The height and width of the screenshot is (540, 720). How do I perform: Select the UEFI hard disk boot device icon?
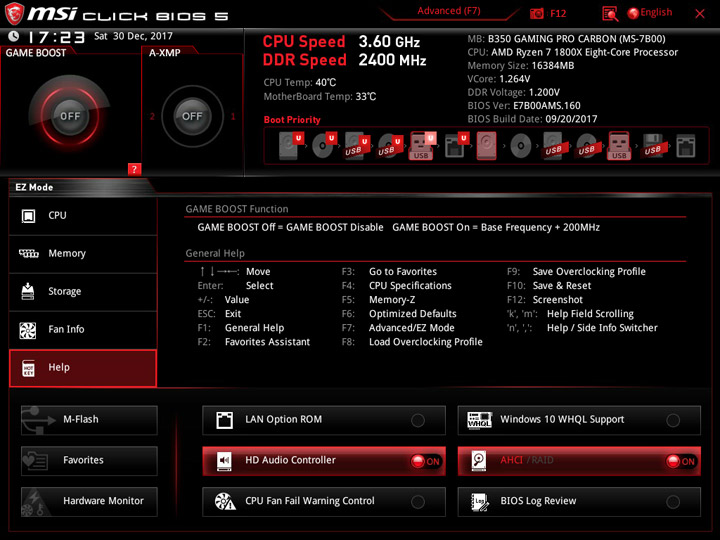pyautogui.click(x=291, y=146)
